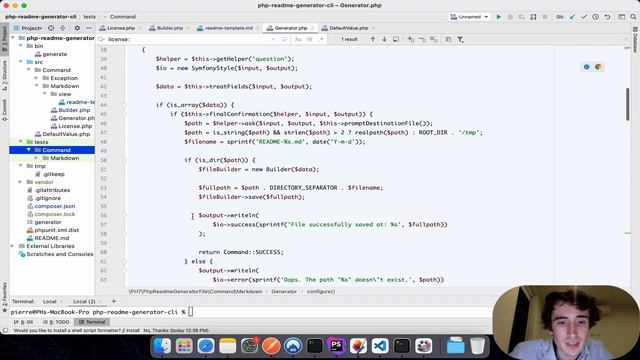Add selection for next occurrence icon
This screenshot has height=360, width=640.
(411, 39)
